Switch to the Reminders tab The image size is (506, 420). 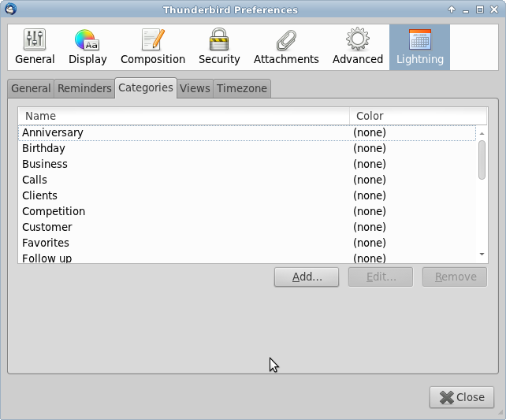coord(84,88)
